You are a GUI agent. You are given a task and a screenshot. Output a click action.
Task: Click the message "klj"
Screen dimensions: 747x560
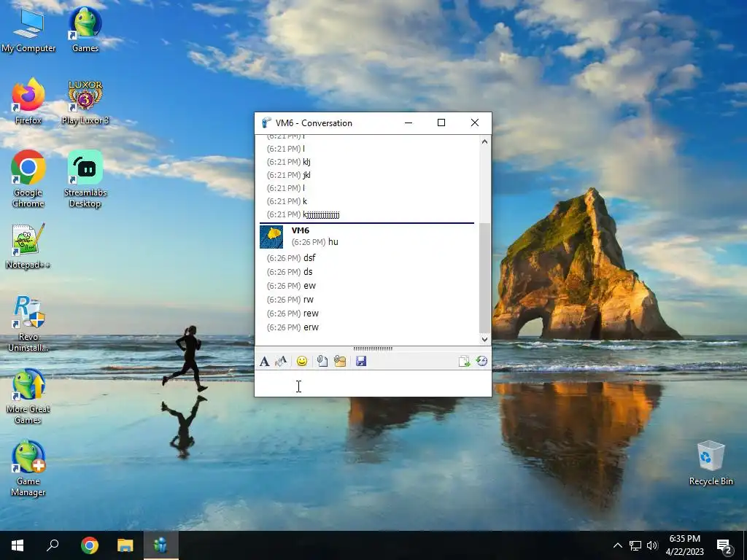[x=306, y=162]
